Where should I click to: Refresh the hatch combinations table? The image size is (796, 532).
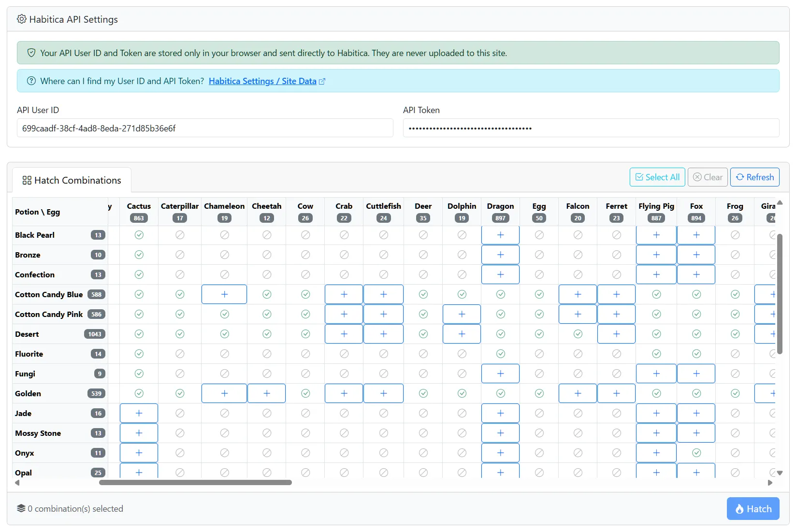tap(755, 177)
